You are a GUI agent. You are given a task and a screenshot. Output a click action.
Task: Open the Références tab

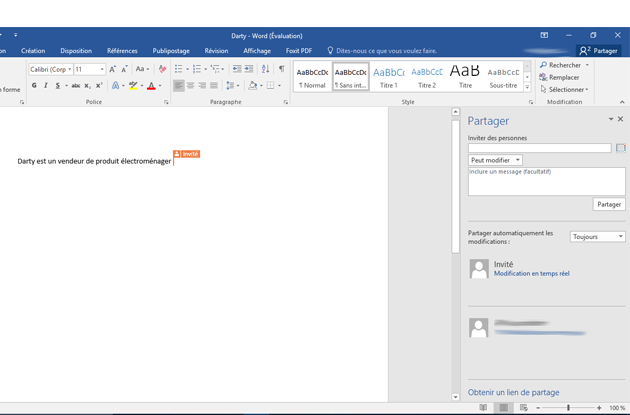(122, 51)
